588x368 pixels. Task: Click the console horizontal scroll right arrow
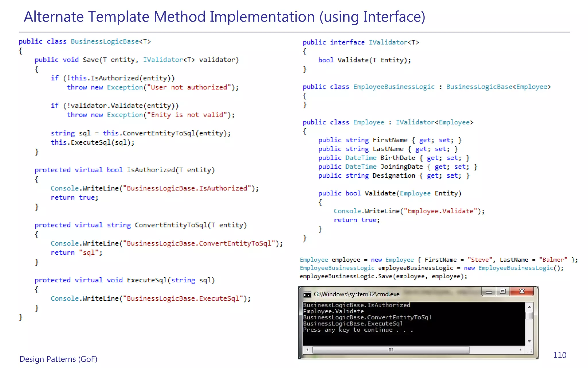520,350
